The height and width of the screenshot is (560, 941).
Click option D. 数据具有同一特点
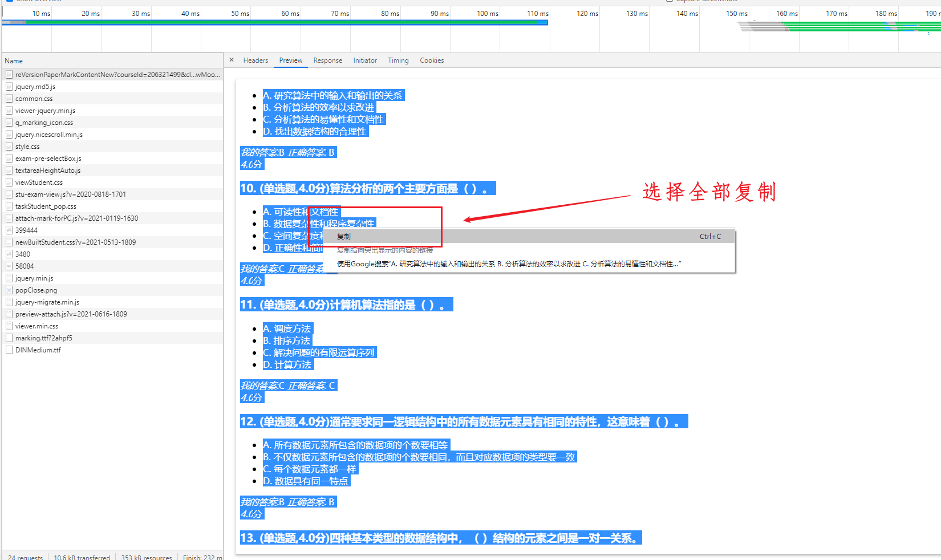tap(306, 481)
